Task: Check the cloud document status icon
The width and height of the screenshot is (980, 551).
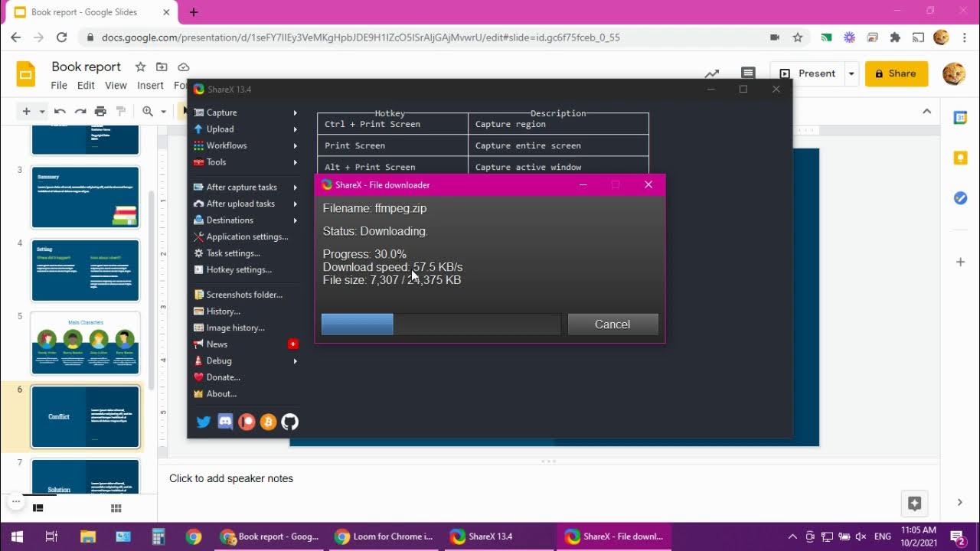Action: [x=183, y=67]
